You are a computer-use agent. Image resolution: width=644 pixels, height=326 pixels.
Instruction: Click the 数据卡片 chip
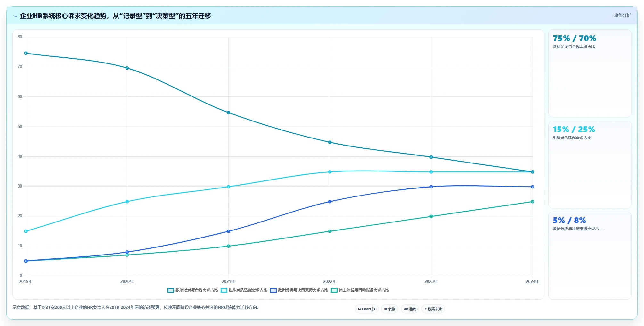433,309
